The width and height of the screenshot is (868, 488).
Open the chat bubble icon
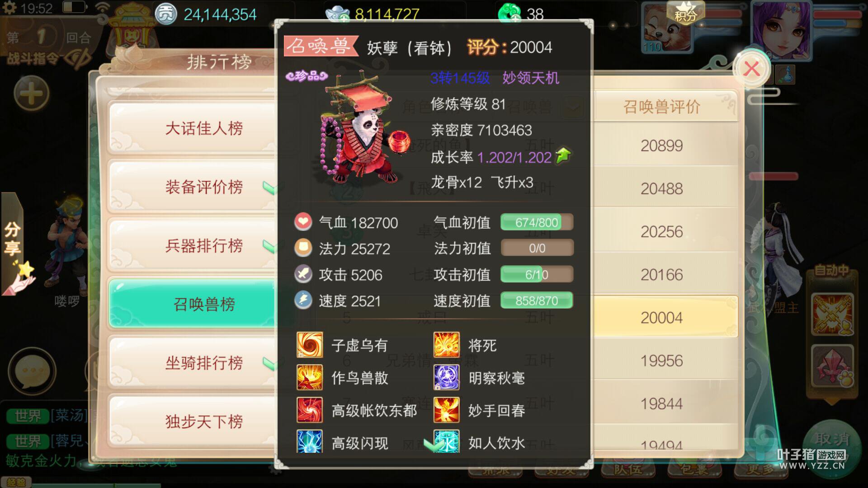pos(32,371)
